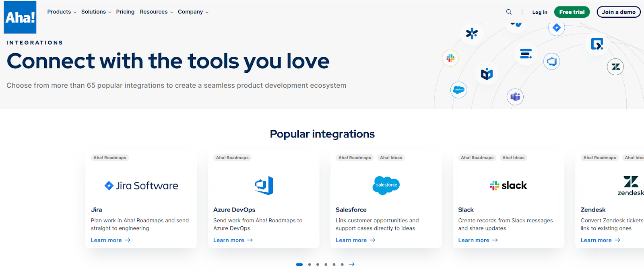Click Aha! Ideas tag on Salesforce card
The width and height of the screenshot is (644, 273).
(x=391, y=158)
